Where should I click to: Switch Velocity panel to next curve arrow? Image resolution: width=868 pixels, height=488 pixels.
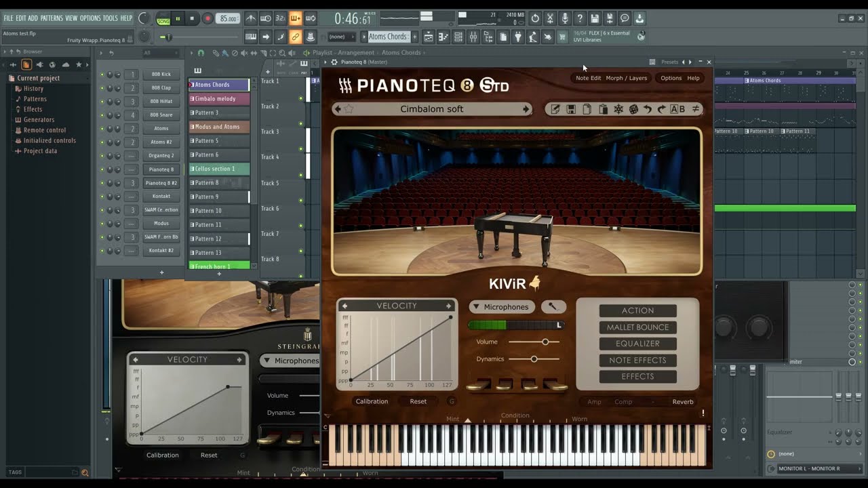(449, 306)
